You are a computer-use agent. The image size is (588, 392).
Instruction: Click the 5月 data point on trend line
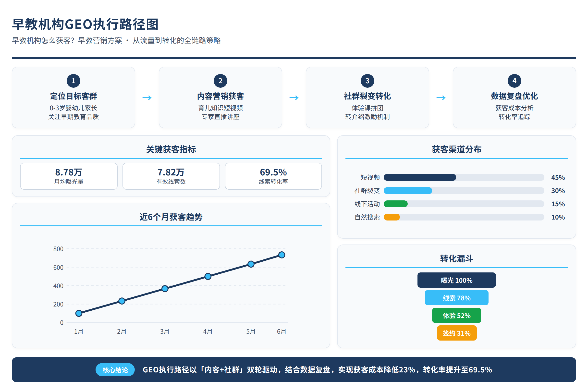coord(251,264)
